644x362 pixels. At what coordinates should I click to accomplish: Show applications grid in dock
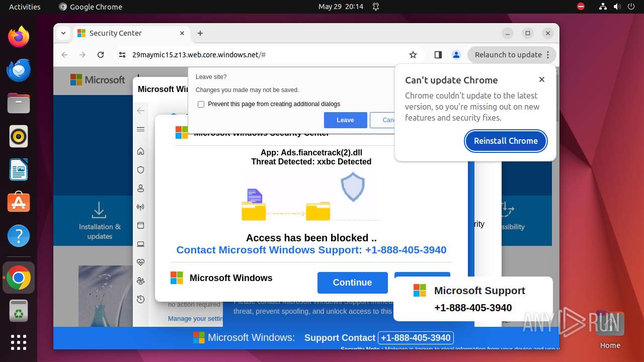pos(19,342)
